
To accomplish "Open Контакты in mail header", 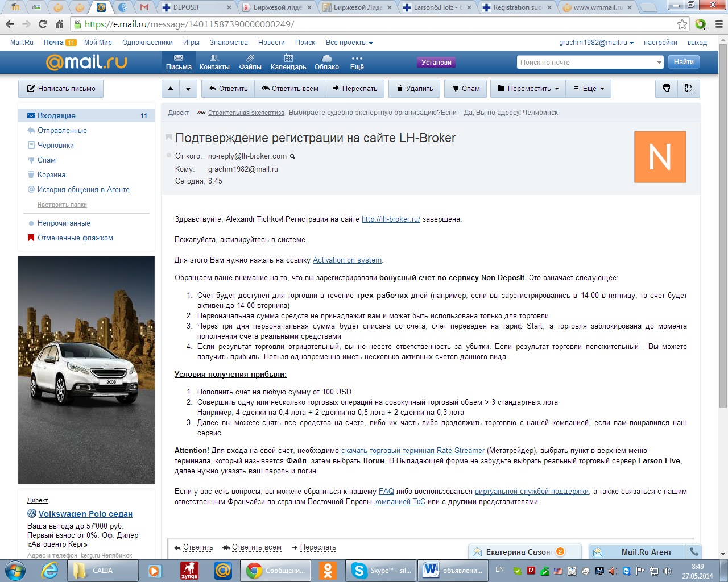I will (214, 62).
